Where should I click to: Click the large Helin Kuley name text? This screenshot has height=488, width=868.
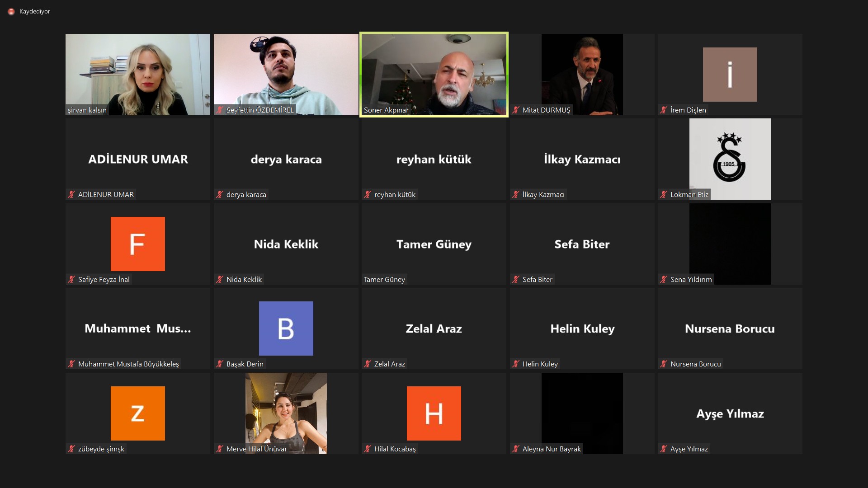tap(582, 329)
